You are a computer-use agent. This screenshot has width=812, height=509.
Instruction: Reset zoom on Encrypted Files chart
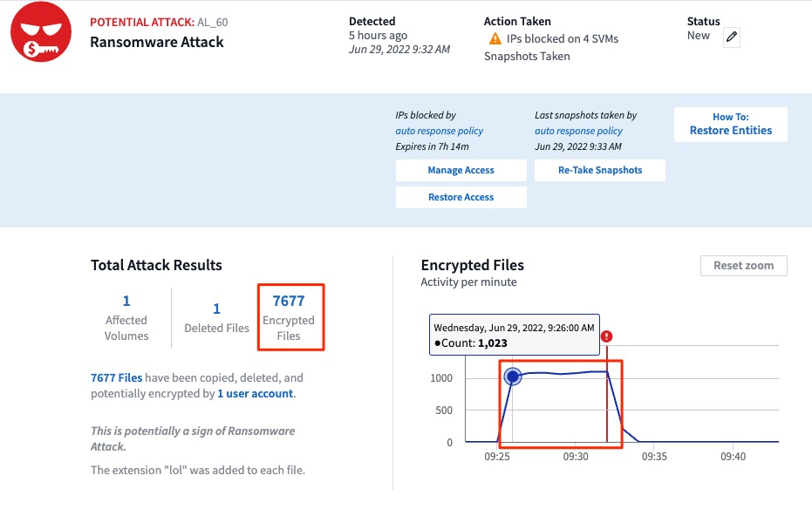tap(744, 265)
